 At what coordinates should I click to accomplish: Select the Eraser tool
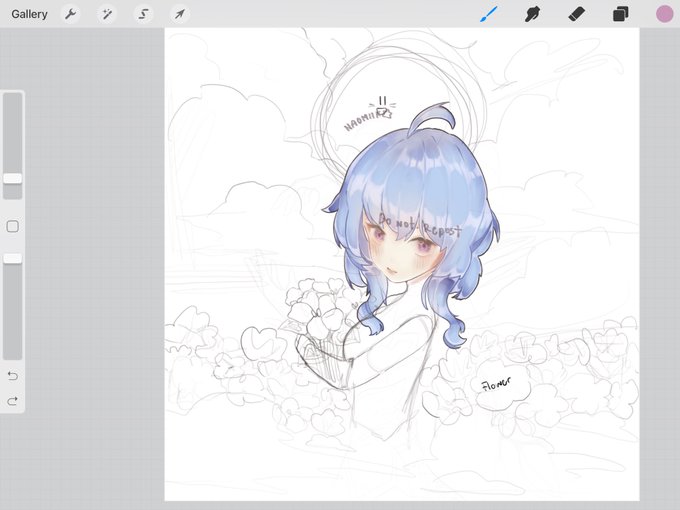tap(576, 14)
